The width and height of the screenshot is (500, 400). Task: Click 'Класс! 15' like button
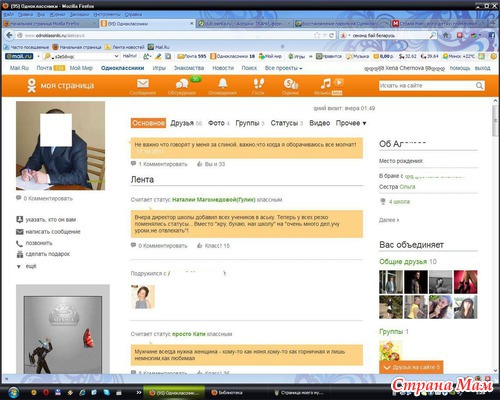tap(213, 246)
